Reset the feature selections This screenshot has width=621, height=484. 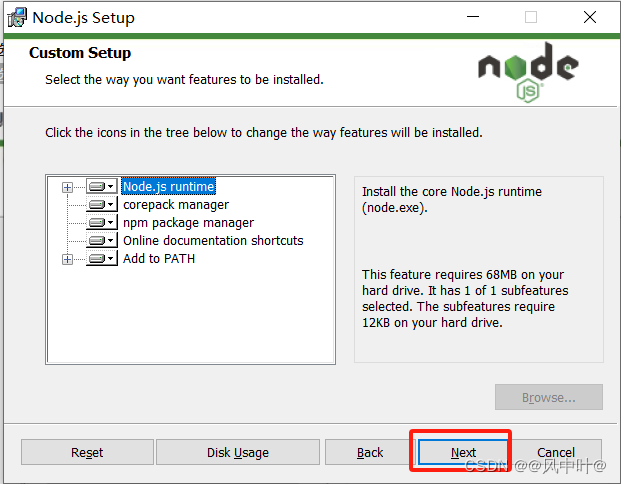click(x=87, y=452)
